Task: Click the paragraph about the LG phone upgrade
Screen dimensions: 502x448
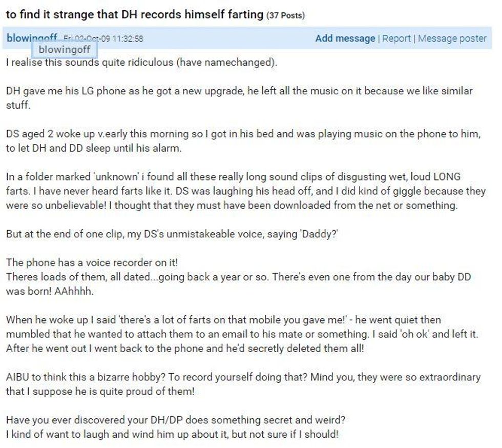Action: 239,98
